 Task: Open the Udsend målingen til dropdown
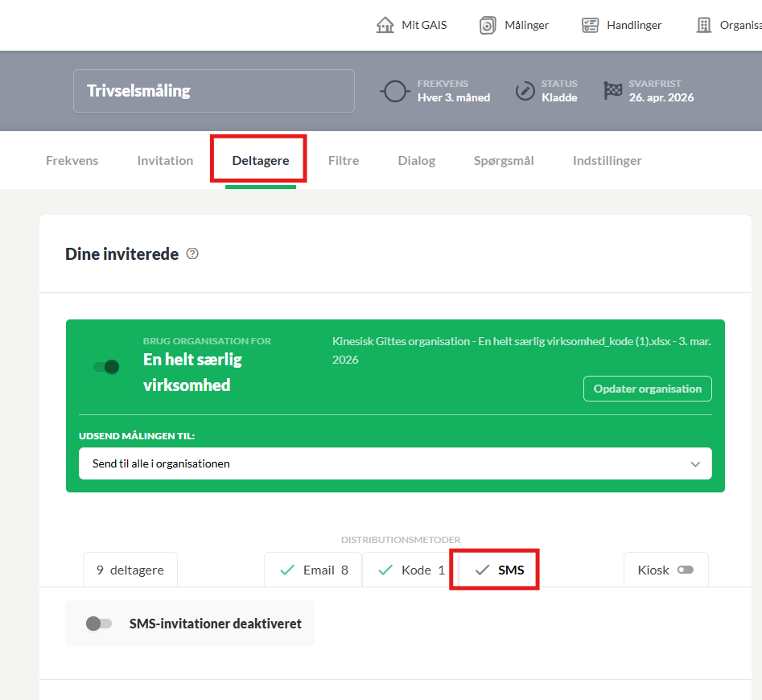[x=395, y=463]
